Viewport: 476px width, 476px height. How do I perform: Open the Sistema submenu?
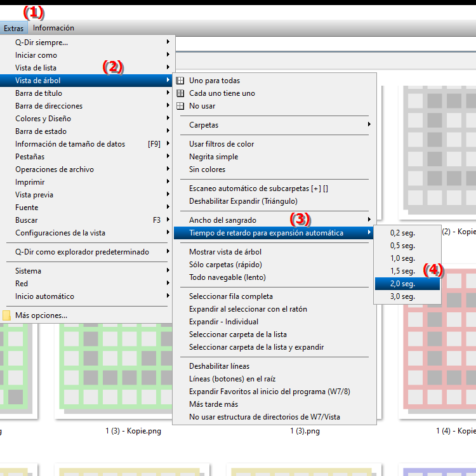click(x=86, y=271)
